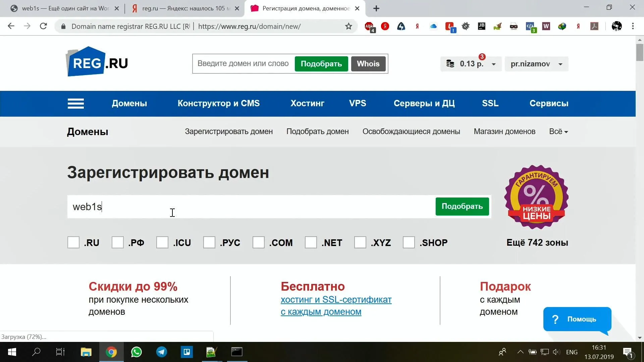Open the Adobe Acrobat PDF extension
644x362 pixels.
click(x=594, y=26)
